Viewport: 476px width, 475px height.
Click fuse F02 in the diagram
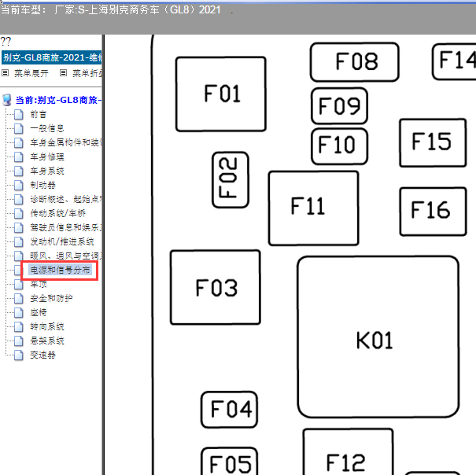(x=230, y=179)
